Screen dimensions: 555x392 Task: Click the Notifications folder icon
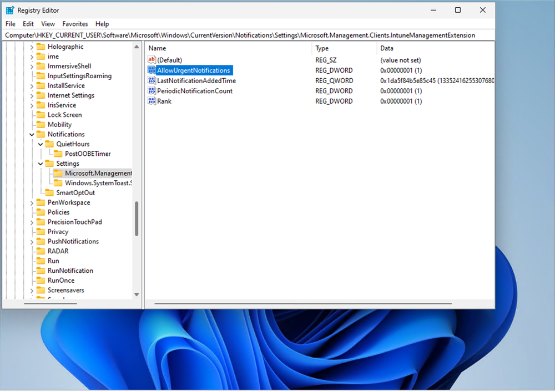click(41, 134)
